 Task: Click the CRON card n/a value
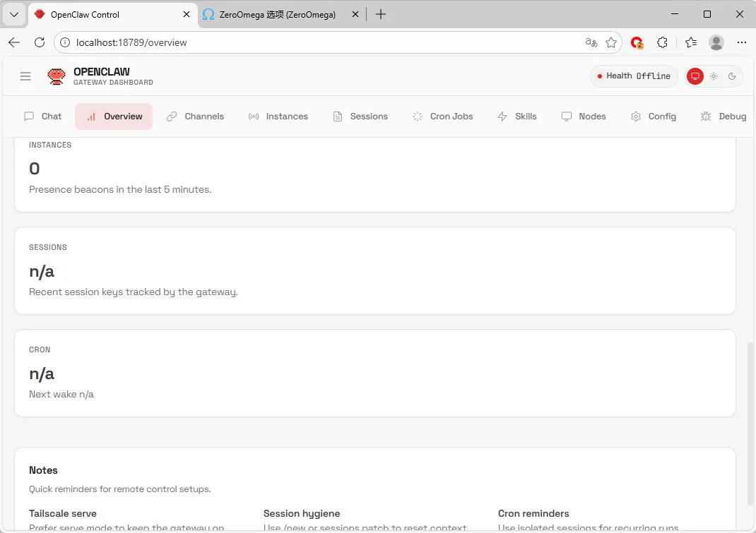[42, 374]
